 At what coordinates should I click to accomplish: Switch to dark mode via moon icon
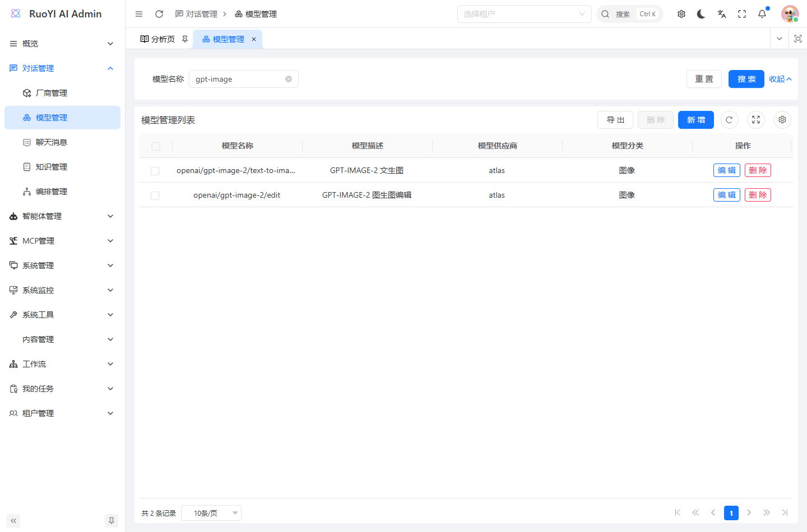(x=701, y=14)
